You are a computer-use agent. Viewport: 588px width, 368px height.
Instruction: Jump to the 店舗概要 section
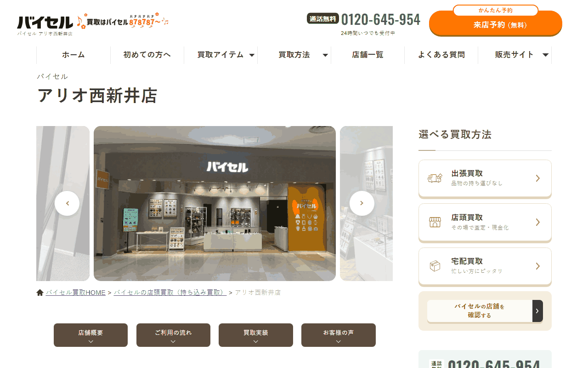(90, 335)
